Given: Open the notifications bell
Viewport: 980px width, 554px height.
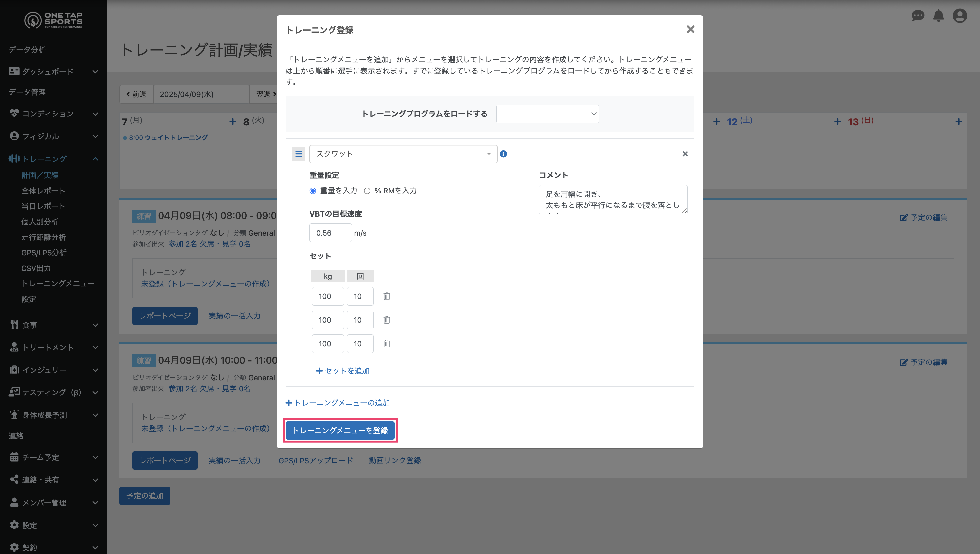Looking at the screenshot, I should [x=939, y=16].
